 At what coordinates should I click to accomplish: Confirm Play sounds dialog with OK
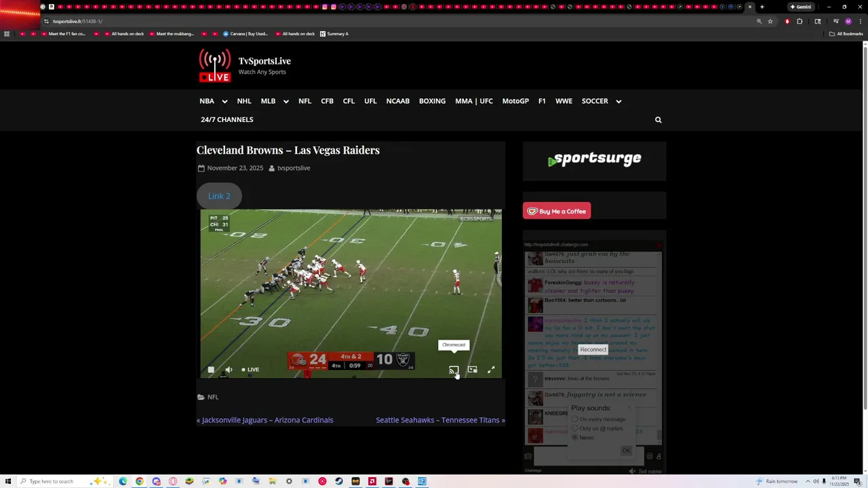pos(626,450)
